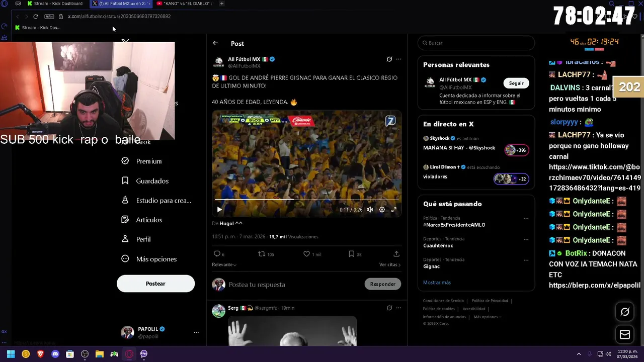Open Ver citas link

click(x=390, y=264)
